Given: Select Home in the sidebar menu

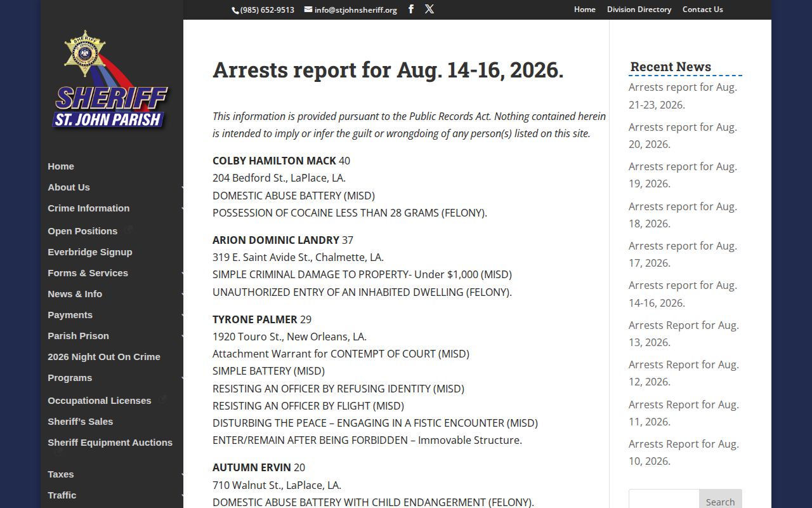Looking at the screenshot, I should [61, 166].
